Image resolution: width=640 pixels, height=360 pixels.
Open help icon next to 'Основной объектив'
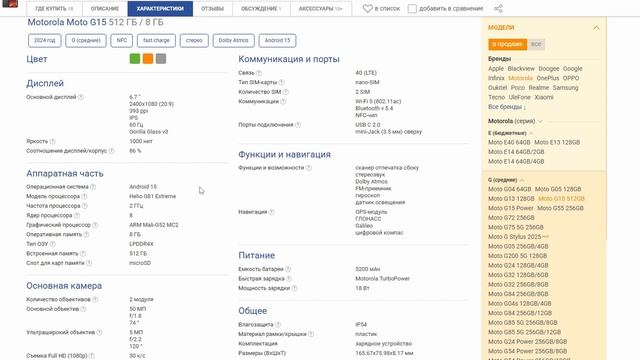(x=83, y=309)
